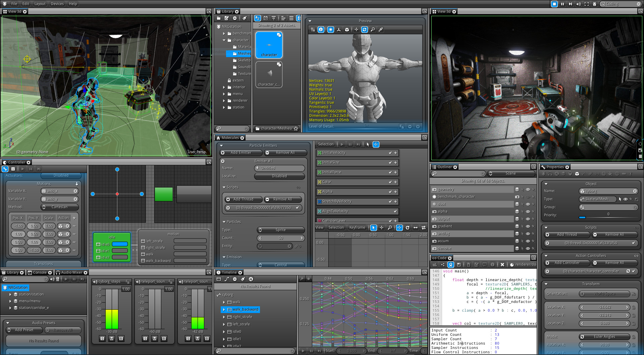Switch to the Console tab

coord(40,272)
